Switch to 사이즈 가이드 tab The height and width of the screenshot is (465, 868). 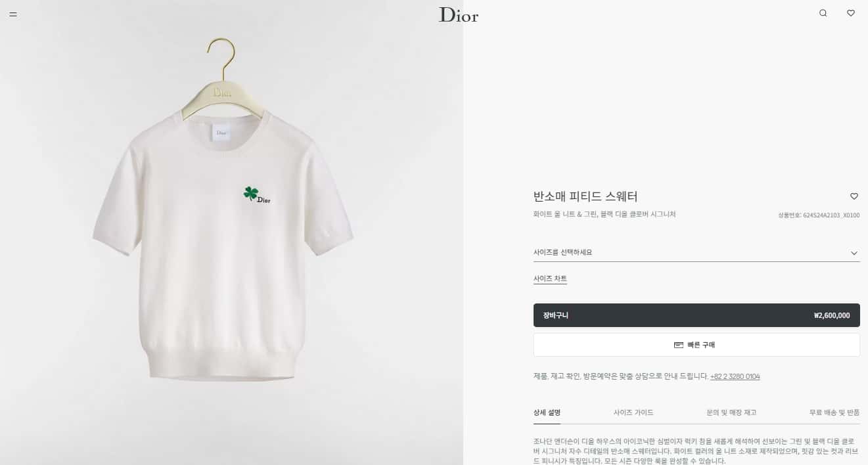pyautogui.click(x=633, y=412)
